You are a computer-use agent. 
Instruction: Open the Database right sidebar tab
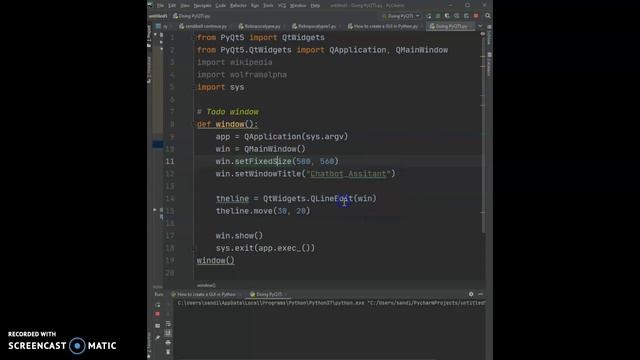489,64
